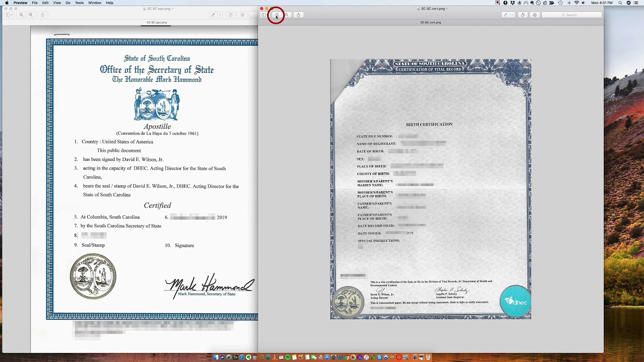Zoom out in the SC BC apo.png window

click(x=21, y=15)
